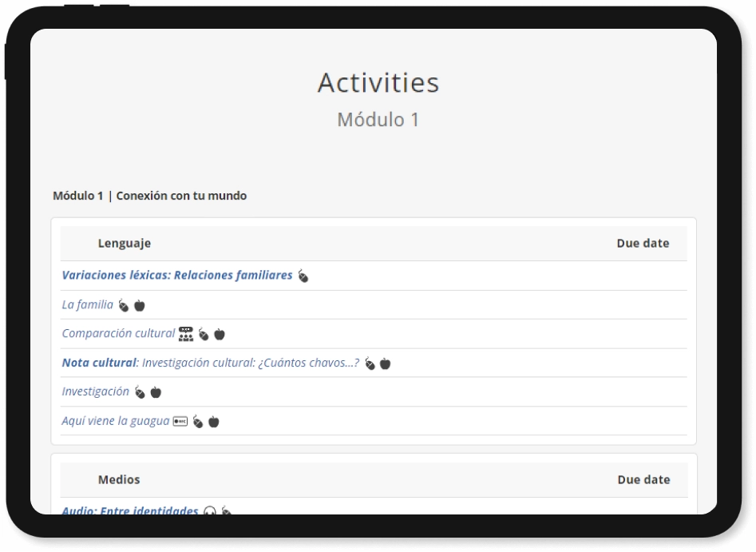Select the apple icon next to La familia

coord(139,306)
